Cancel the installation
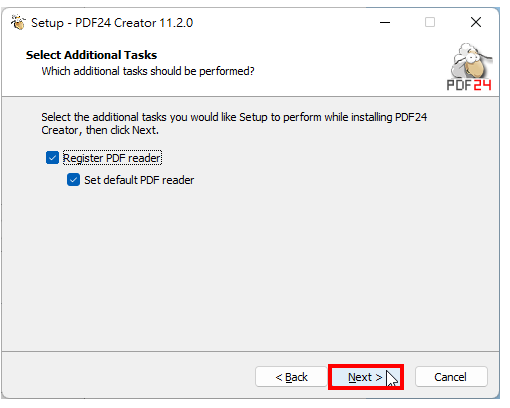 pyautogui.click(x=451, y=377)
